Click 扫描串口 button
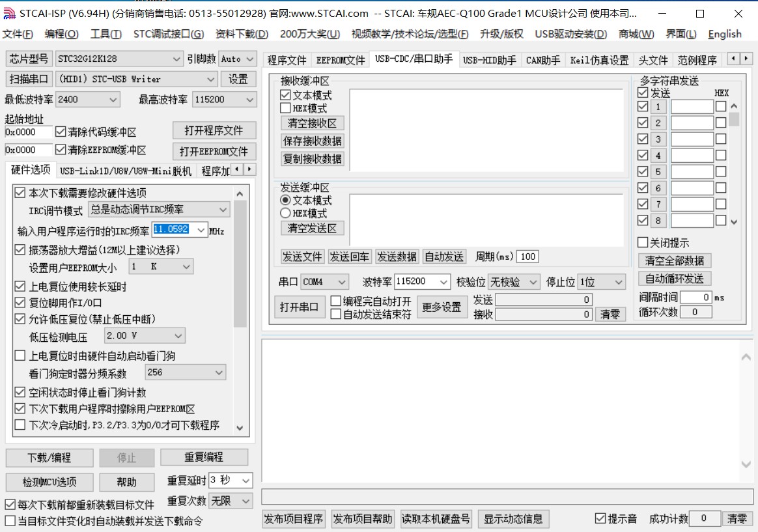The width and height of the screenshot is (758, 532). point(29,79)
